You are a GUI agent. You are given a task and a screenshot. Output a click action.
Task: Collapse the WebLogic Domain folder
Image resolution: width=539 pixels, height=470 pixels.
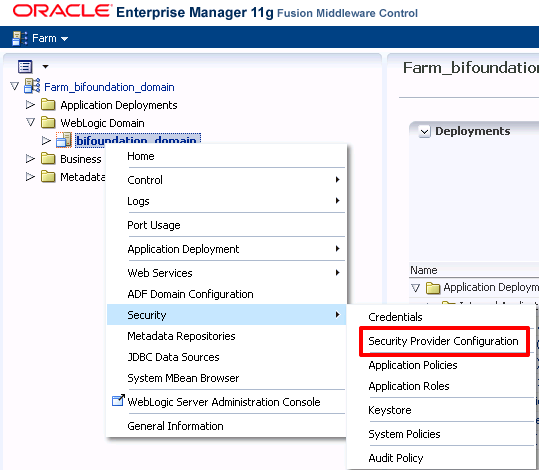click(30, 122)
